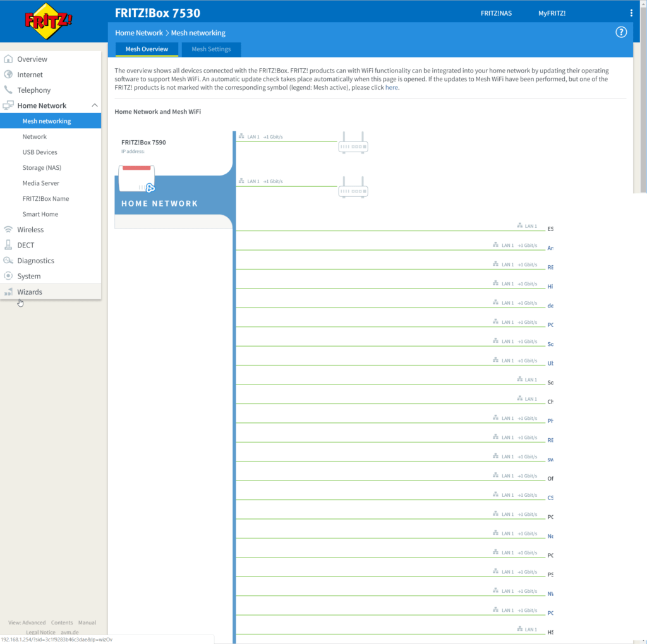Click the FRITZ!Box 7590 device image
The image size is (647, 644).
pos(136,179)
